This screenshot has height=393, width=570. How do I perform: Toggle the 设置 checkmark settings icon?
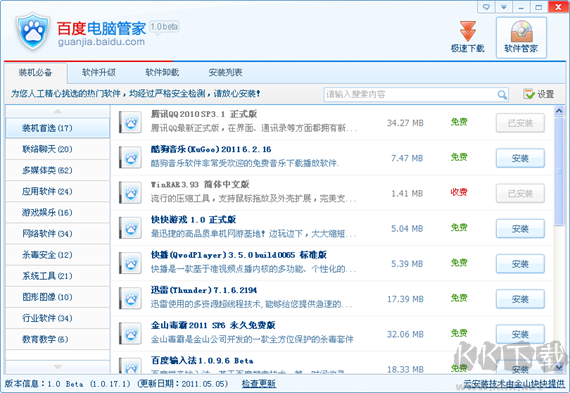point(529,94)
